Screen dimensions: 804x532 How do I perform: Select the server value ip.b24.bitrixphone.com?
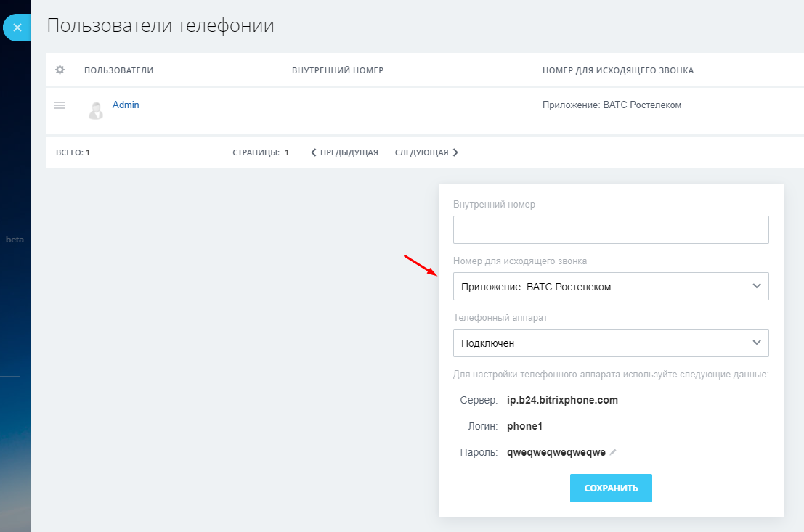click(562, 401)
